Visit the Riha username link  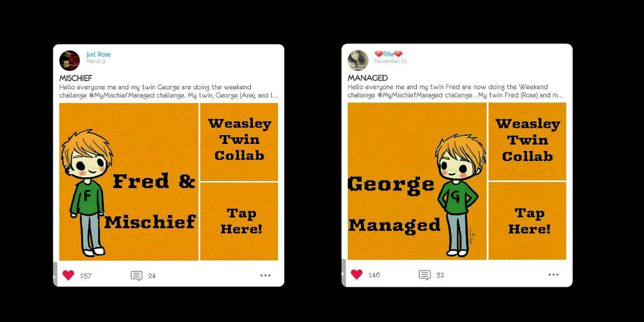[x=388, y=54]
